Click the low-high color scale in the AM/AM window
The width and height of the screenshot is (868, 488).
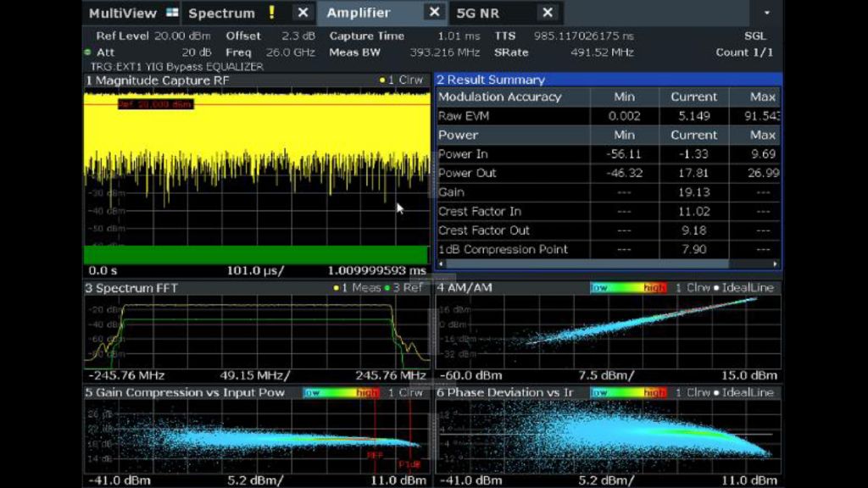tap(628, 288)
